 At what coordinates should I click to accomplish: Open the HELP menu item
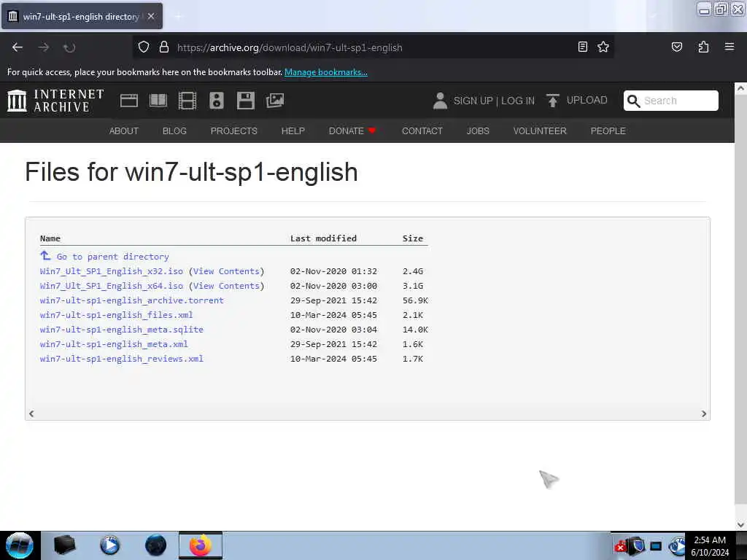coord(293,131)
